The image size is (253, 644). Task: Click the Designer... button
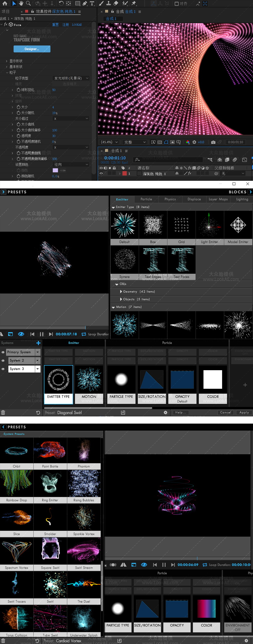(32, 49)
